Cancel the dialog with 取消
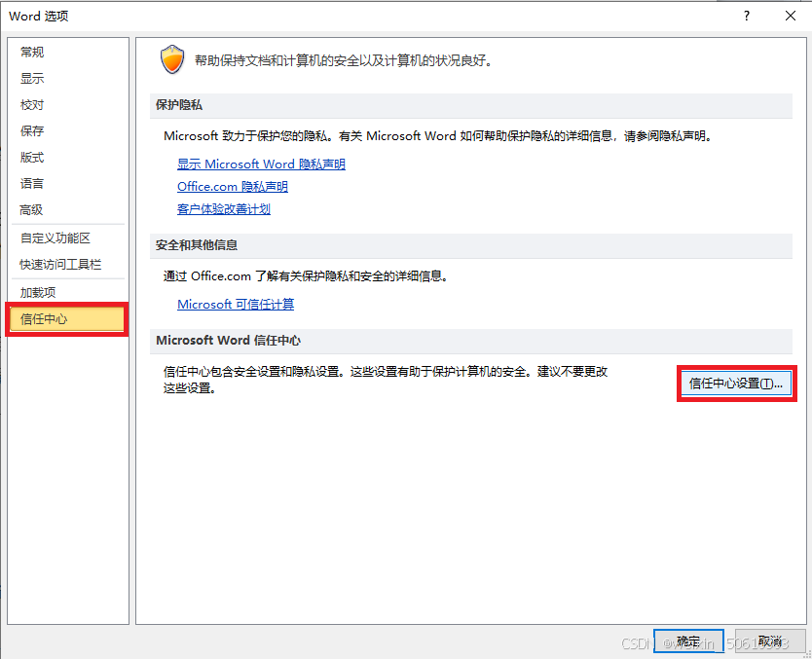This screenshot has height=659, width=812. point(770,641)
